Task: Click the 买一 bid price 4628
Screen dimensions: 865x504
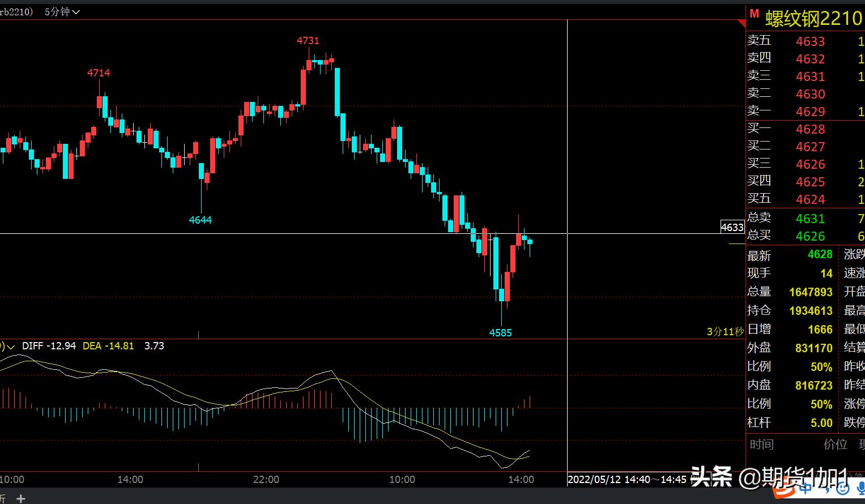Action: (x=810, y=129)
